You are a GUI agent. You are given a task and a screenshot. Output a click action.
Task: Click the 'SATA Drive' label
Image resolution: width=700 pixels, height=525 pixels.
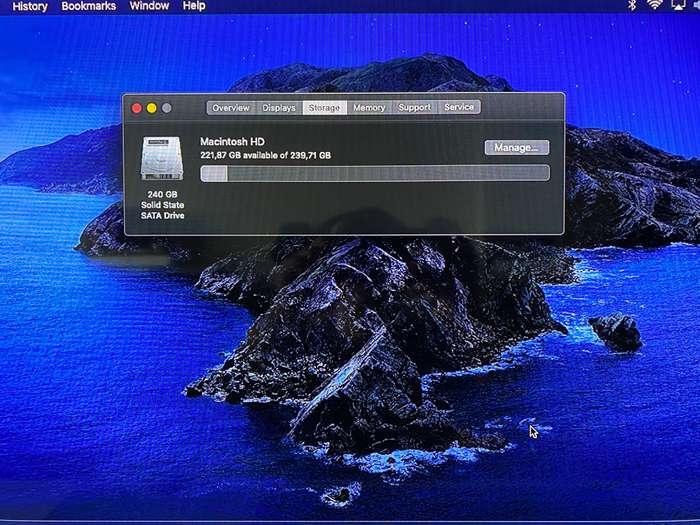(x=162, y=216)
